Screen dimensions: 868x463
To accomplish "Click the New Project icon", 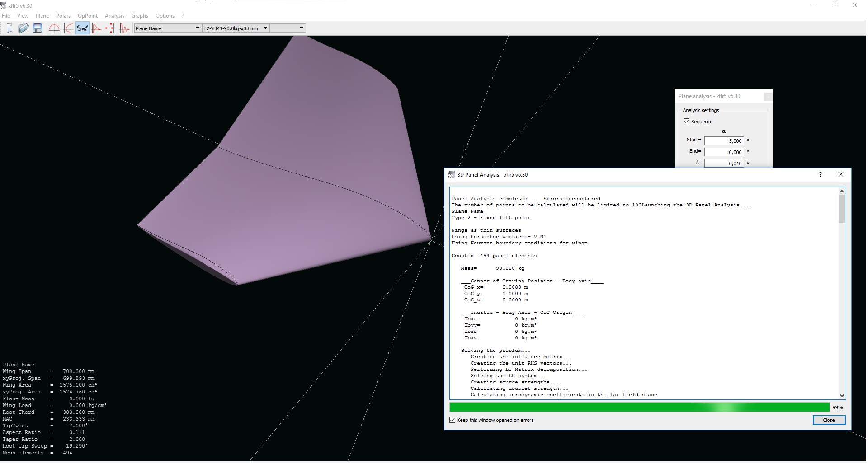I will (9, 28).
